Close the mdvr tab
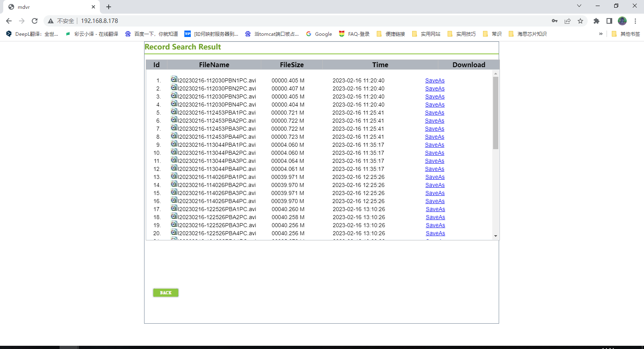This screenshot has width=644, height=349. click(x=93, y=7)
